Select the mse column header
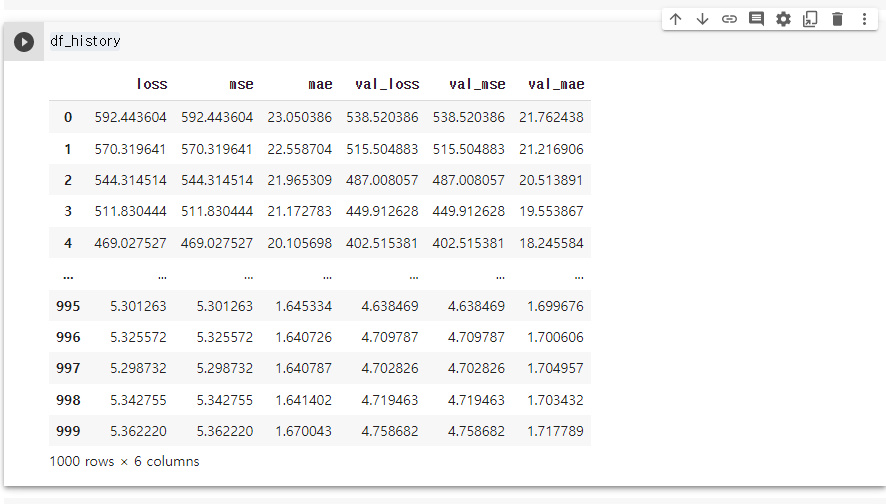 pos(241,84)
